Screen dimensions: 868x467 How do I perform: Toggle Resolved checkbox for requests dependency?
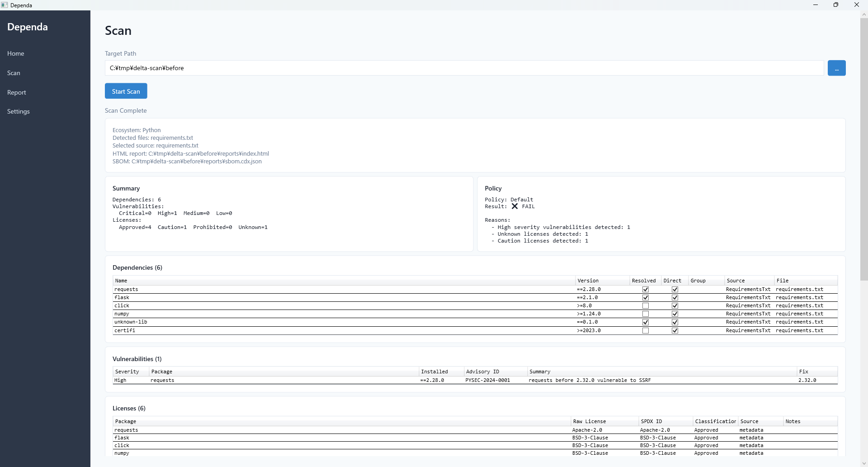pos(645,290)
